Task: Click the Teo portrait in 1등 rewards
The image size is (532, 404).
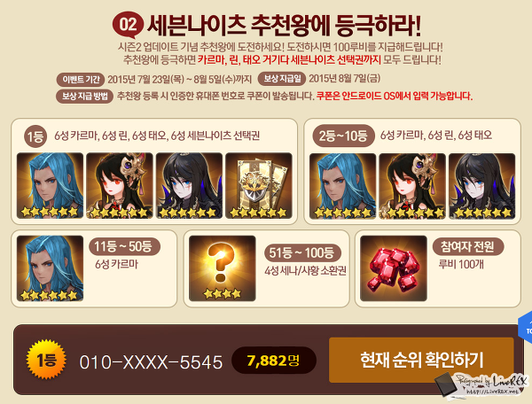Action: pos(190,185)
